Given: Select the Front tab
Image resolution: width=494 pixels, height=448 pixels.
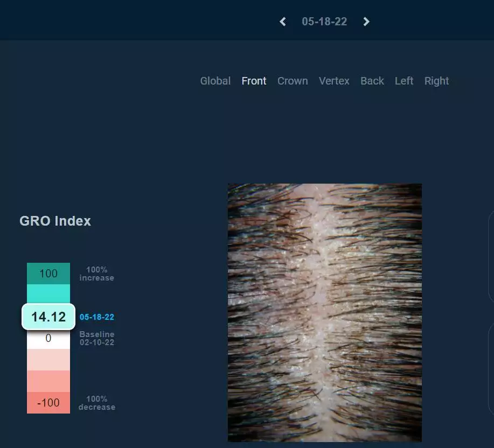Looking at the screenshot, I should pyautogui.click(x=254, y=81).
